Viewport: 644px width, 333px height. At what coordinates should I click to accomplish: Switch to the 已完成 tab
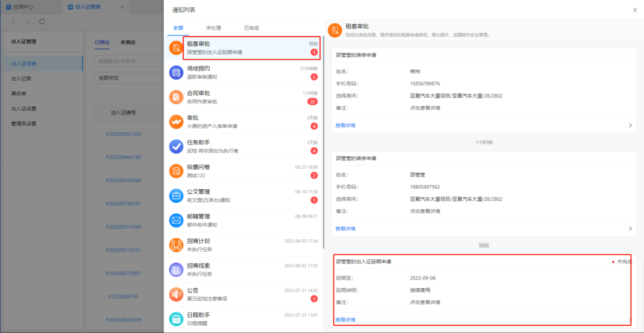pos(251,28)
